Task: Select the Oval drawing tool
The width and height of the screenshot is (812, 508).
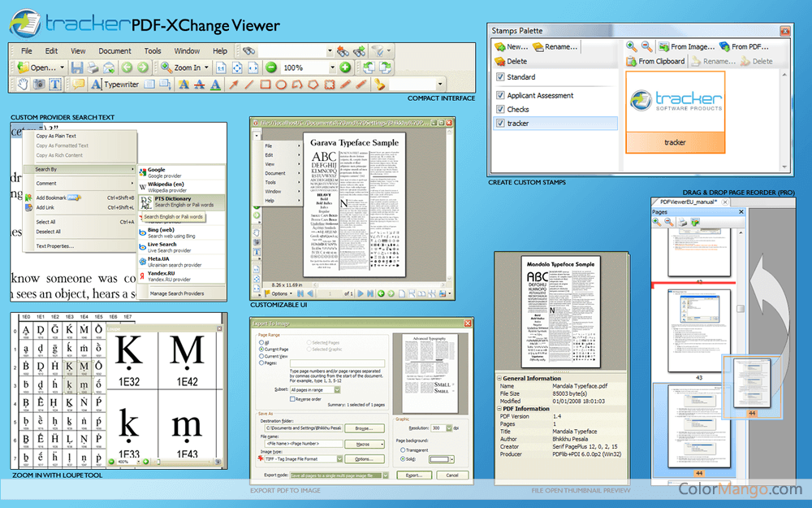Action: click(281, 84)
